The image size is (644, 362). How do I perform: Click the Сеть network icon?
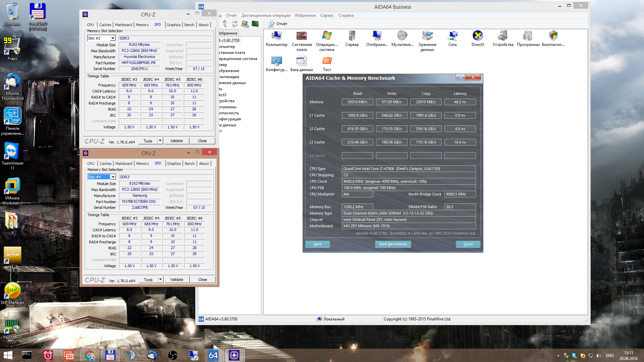[452, 36]
